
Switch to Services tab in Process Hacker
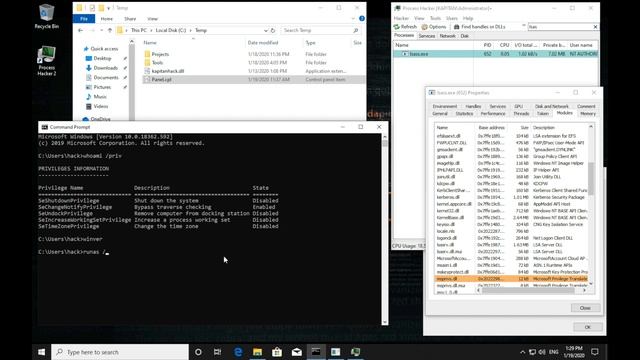pos(427,36)
